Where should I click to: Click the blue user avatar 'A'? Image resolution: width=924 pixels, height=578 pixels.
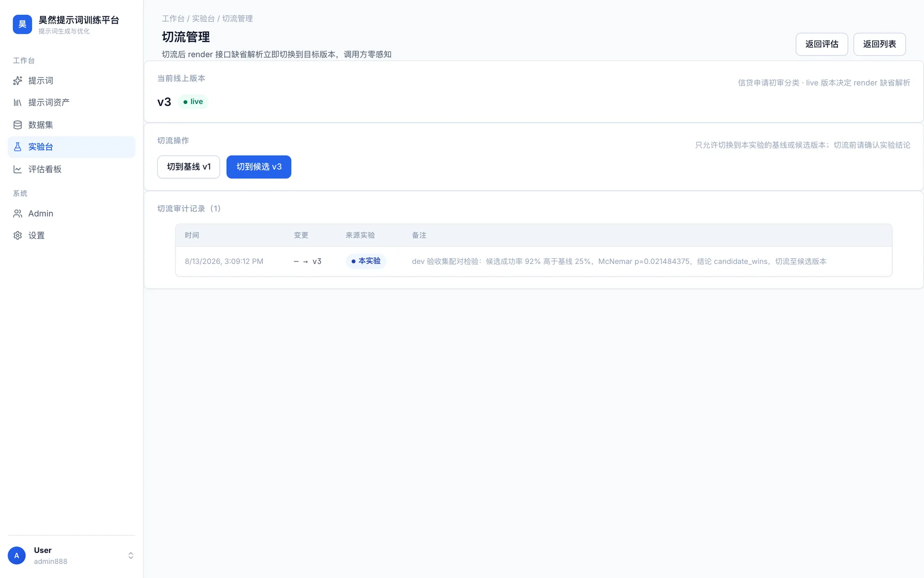pyautogui.click(x=17, y=555)
